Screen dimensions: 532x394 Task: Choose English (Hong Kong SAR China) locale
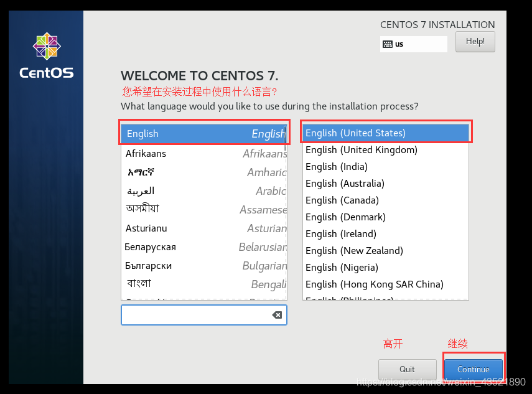pyautogui.click(x=386, y=284)
